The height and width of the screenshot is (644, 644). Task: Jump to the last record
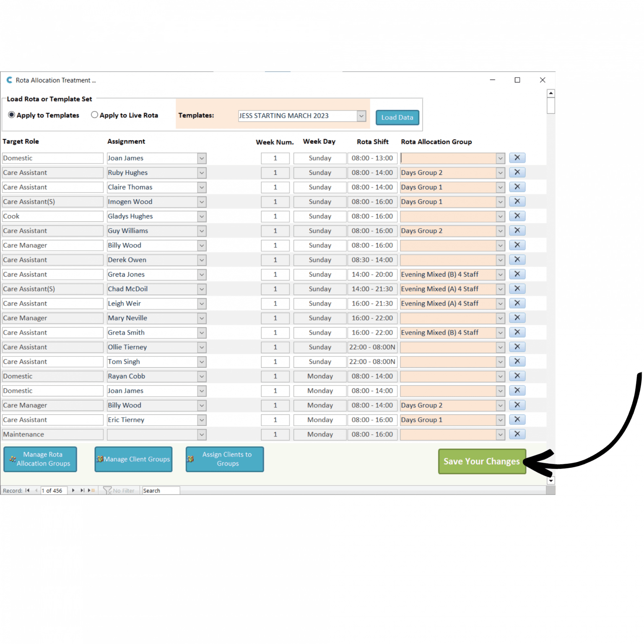(82, 490)
